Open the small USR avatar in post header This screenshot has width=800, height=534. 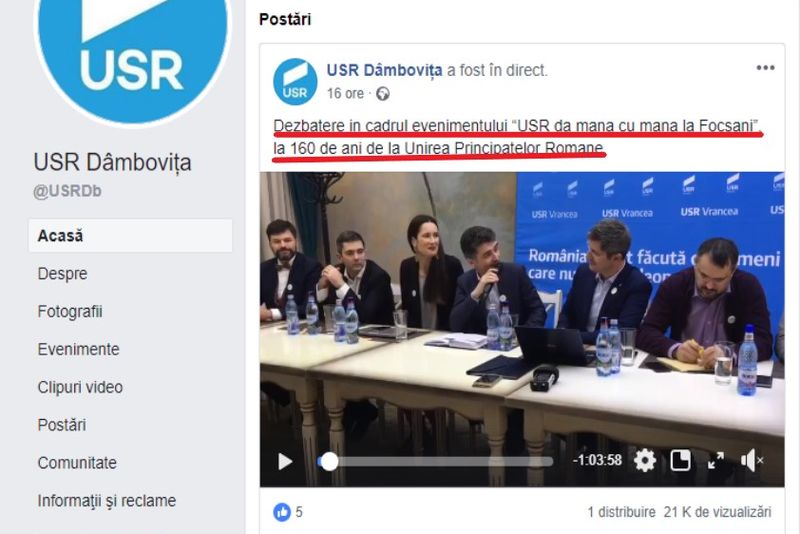[295, 82]
